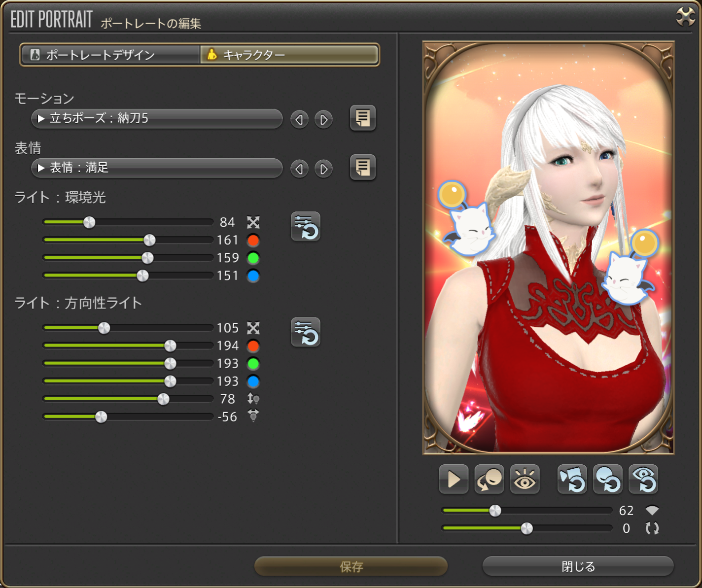The height and width of the screenshot is (588, 702).
Task: Adjust directional light red slider at 194
Action: tap(128, 346)
